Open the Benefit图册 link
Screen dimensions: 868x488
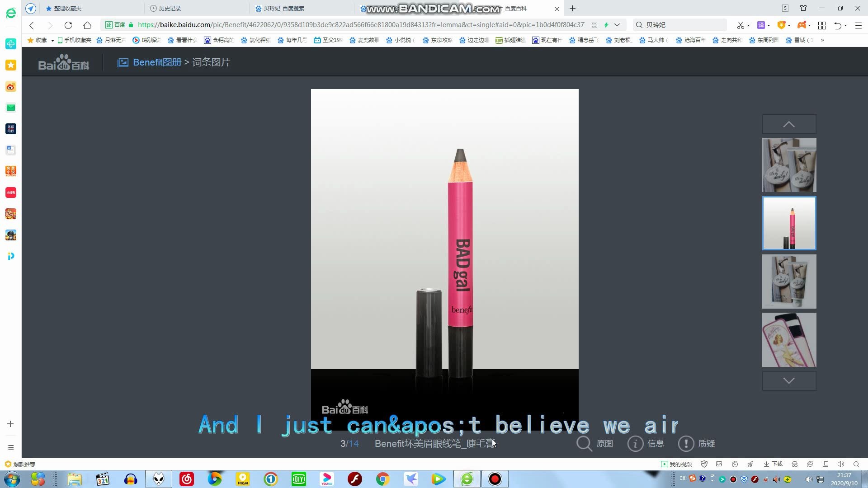pos(157,62)
